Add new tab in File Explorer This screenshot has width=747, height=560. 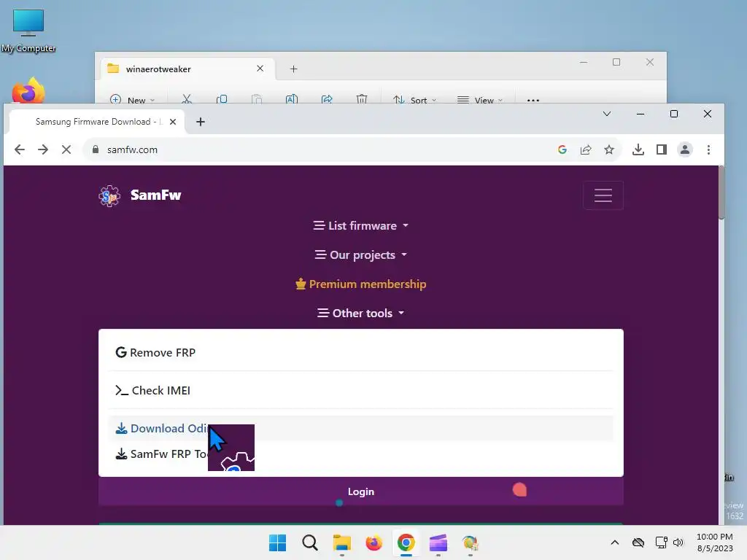coord(293,69)
